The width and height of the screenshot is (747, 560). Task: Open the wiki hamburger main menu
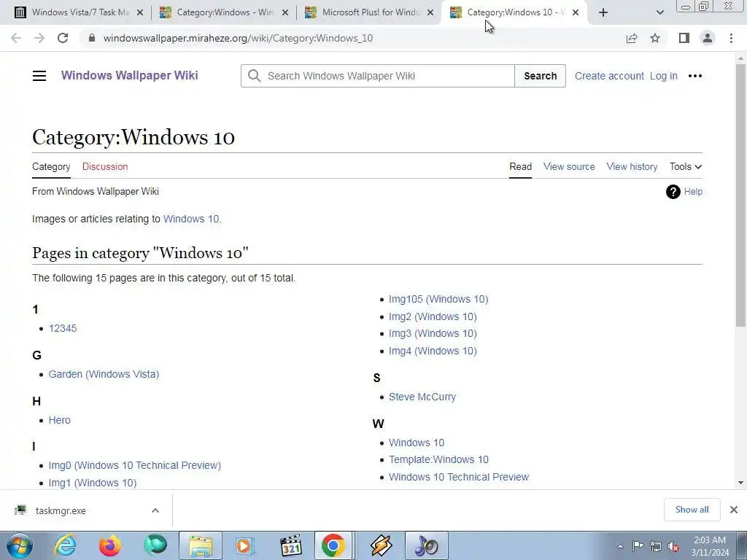click(x=39, y=76)
